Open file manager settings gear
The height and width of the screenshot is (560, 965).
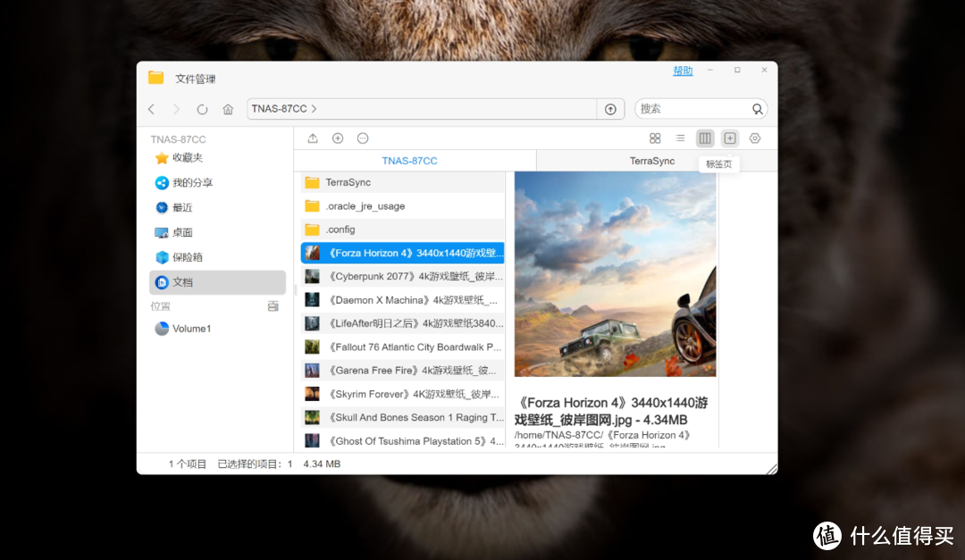click(755, 138)
